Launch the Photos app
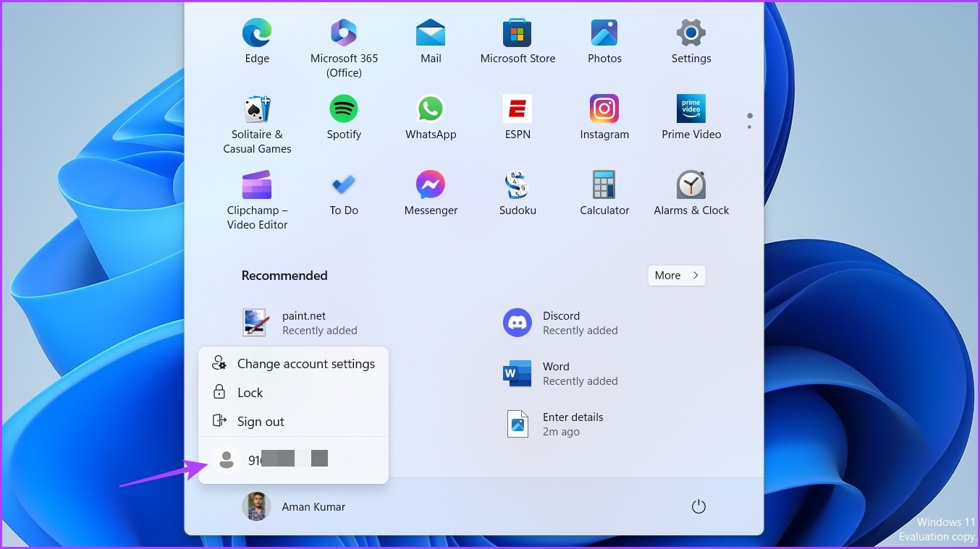980x549 pixels. coord(604,42)
